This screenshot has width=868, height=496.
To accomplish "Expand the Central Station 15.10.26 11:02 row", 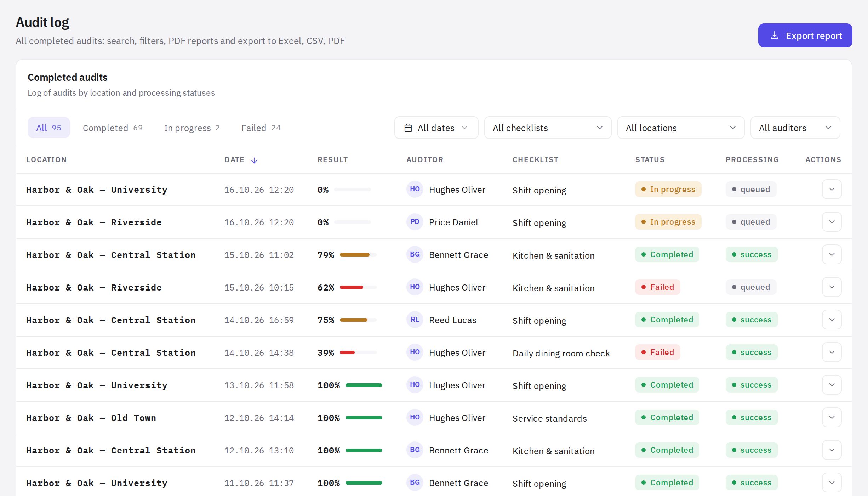I will 832,254.
